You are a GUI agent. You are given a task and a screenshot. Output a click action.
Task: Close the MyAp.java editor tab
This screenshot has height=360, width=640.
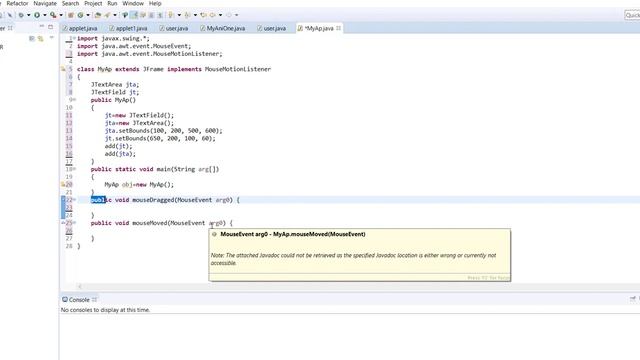click(338, 28)
